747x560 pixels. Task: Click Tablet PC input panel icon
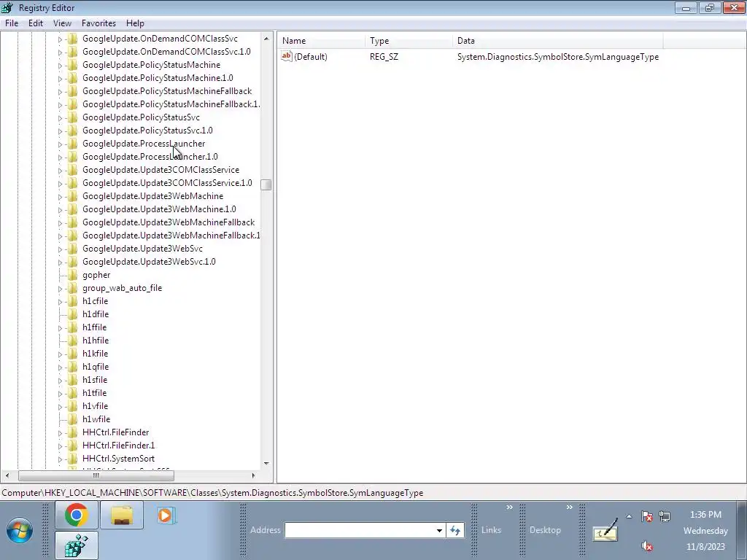pyautogui.click(x=605, y=530)
